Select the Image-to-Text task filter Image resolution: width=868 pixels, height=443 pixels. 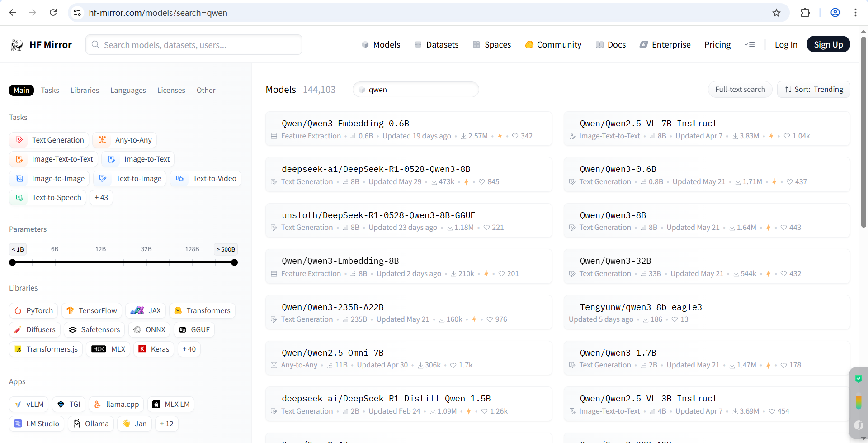click(x=138, y=159)
